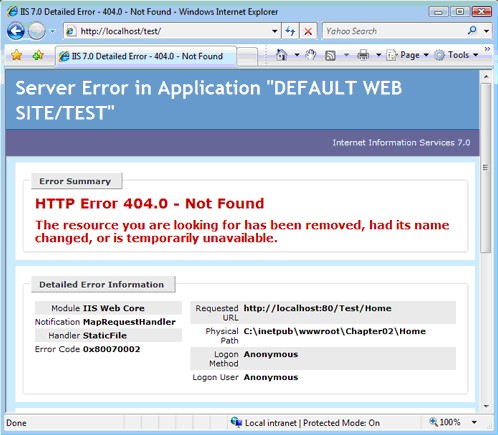This screenshot has width=498, height=435.
Task: Click the Forward navigation button
Action: 36,31
